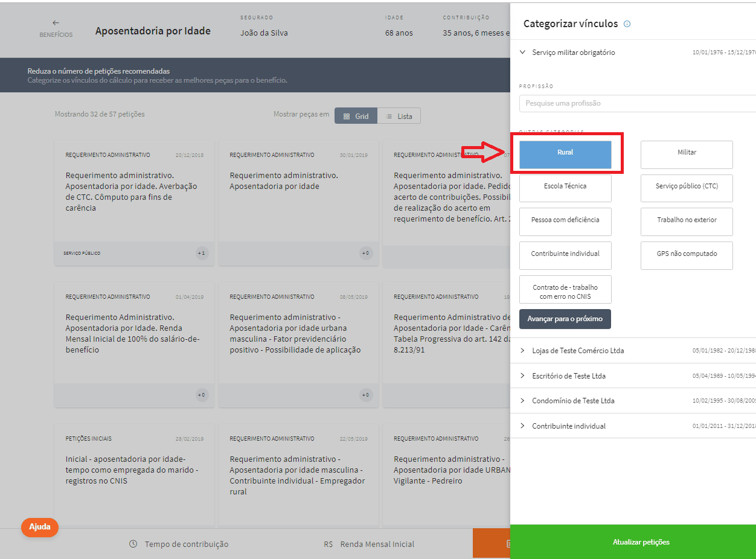Open the orange Ajuda help button

click(40, 527)
